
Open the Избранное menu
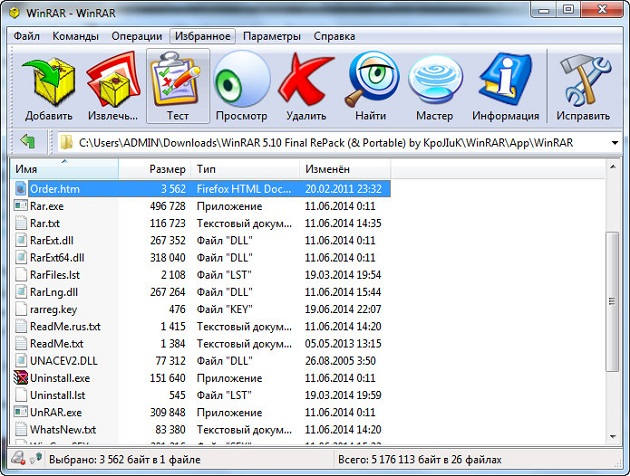202,36
